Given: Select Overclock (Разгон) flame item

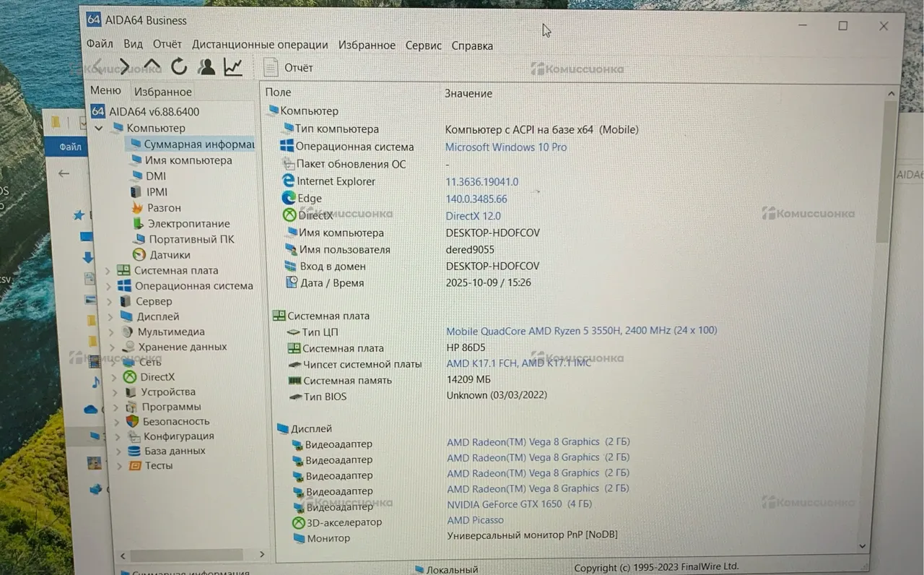Looking at the screenshot, I should pyautogui.click(x=164, y=208).
